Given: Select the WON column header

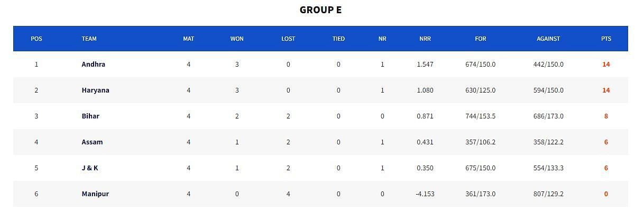Looking at the screenshot, I should (x=237, y=39).
